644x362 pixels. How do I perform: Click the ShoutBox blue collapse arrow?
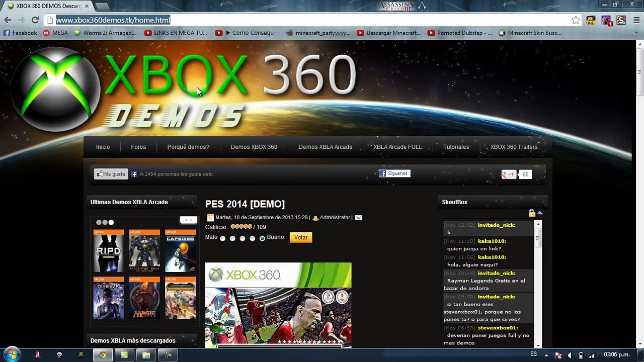(540, 213)
